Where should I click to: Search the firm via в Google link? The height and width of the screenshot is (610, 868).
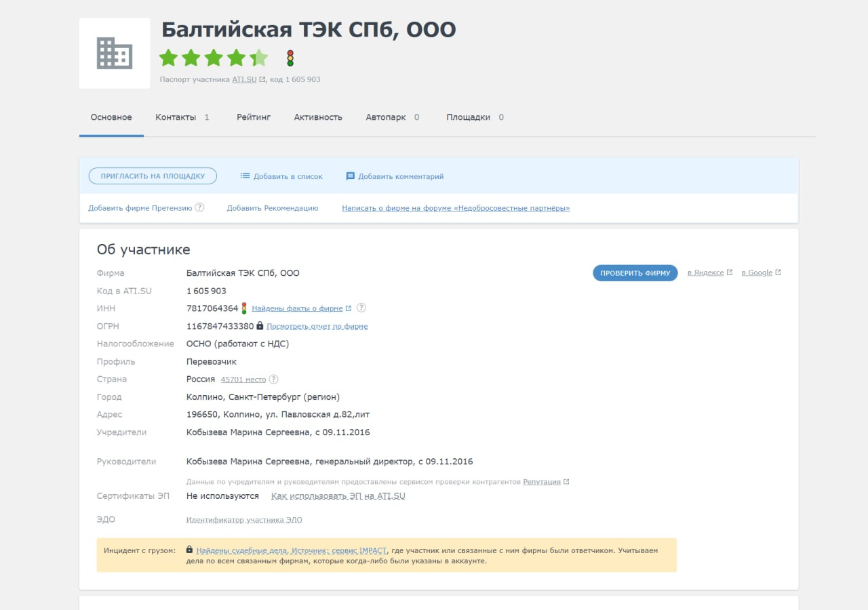757,272
